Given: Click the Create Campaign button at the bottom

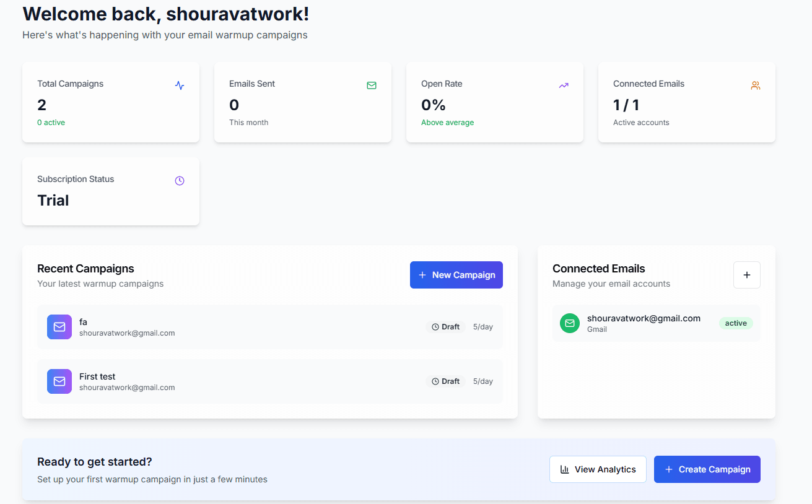Looking at the screenshot, I should [x=707, y=469].
